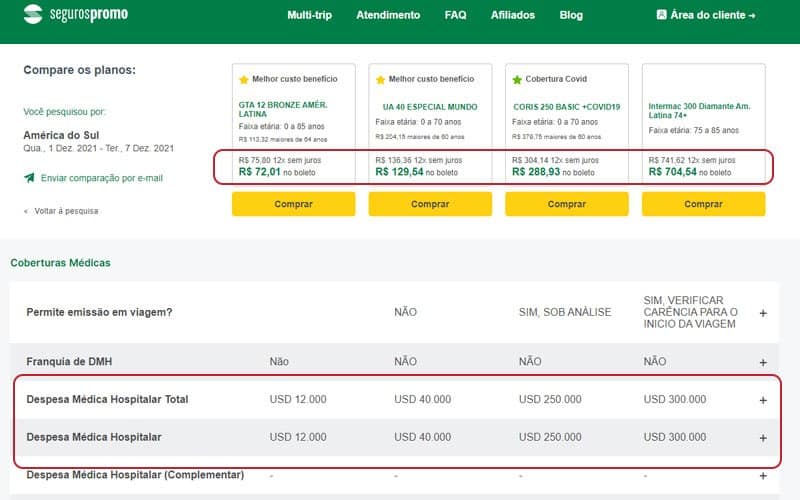Click the R$ 288,93 no boleto price
This screenshot has height=500, width=800.
tap(553, 172)
